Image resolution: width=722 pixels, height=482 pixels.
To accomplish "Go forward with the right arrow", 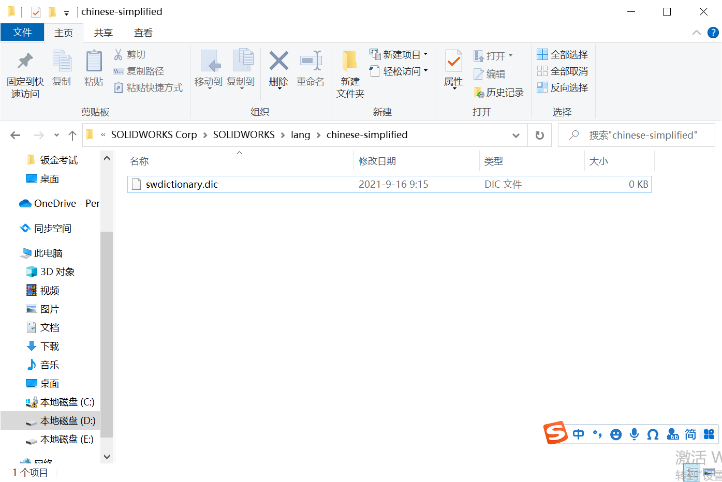I will pos(39,135).
